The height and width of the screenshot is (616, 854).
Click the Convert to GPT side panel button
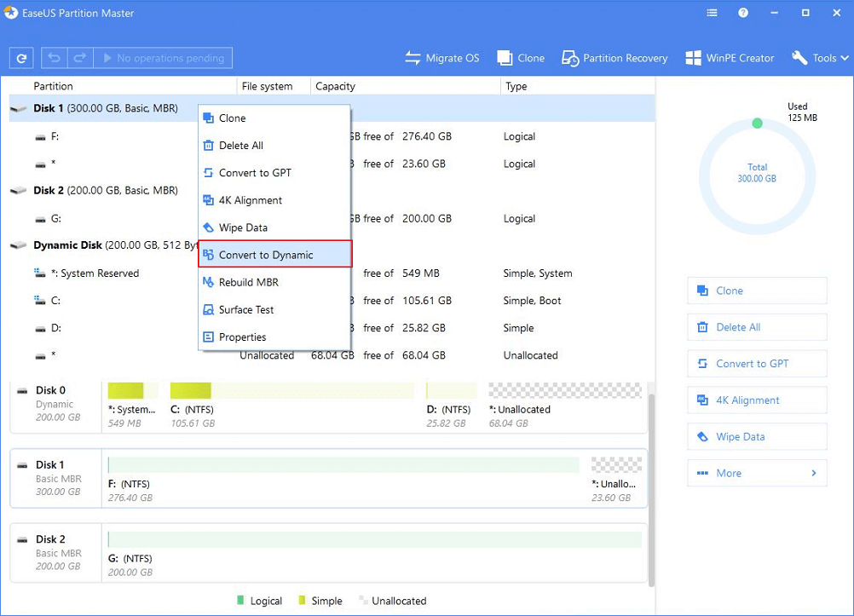point(757,364)
